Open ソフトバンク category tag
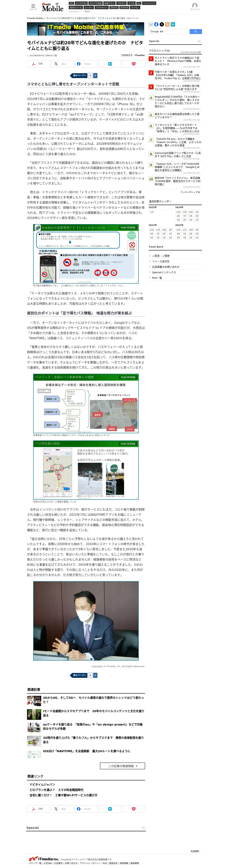This screenshot has width=228, height=868. [x=149, y=3]
